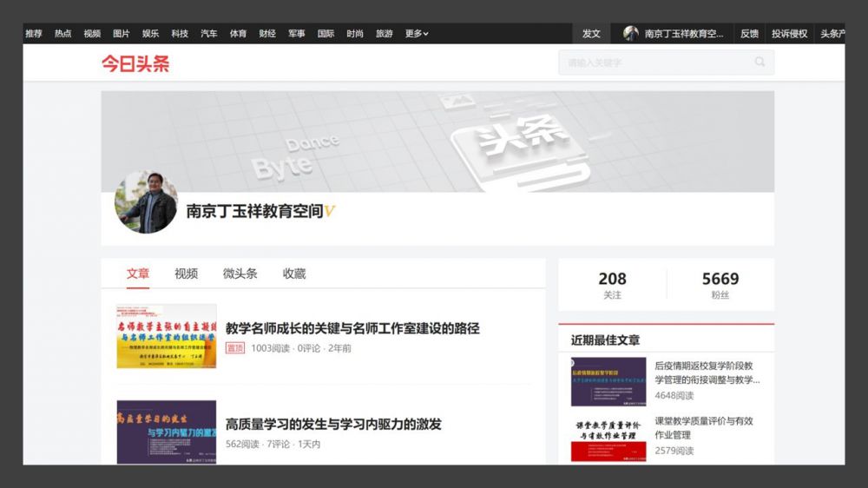Switch to the 微头条 tab

[240, 274]
